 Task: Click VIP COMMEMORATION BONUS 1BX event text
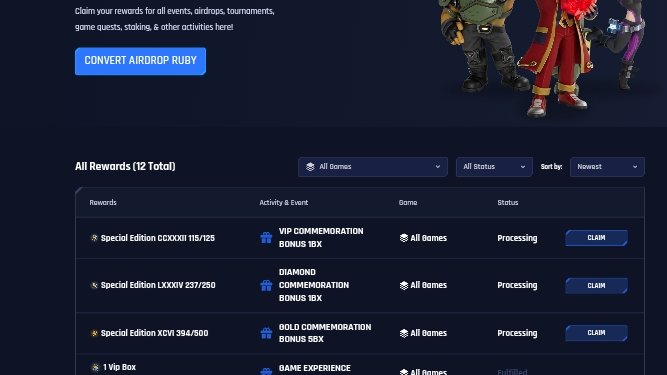click(321, 238)
